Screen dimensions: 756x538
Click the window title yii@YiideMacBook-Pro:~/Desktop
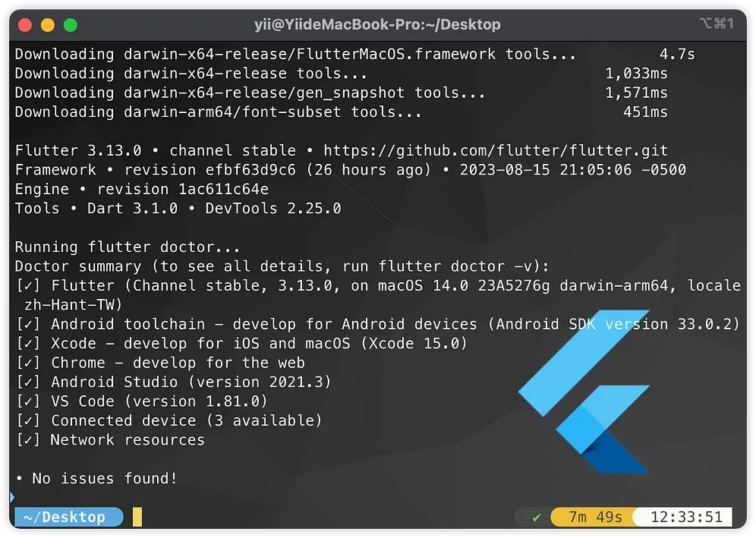pyautogui.click(x=377, y=24)
